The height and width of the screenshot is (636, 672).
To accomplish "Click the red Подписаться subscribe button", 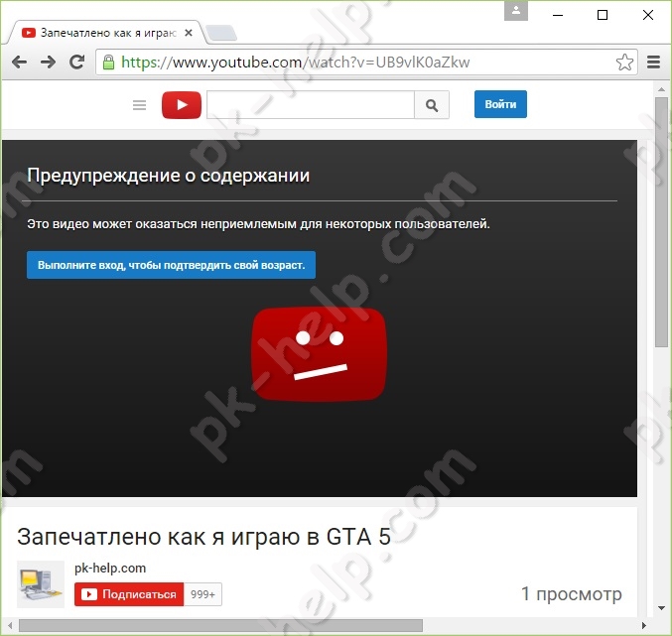I will tap(129, 594).
